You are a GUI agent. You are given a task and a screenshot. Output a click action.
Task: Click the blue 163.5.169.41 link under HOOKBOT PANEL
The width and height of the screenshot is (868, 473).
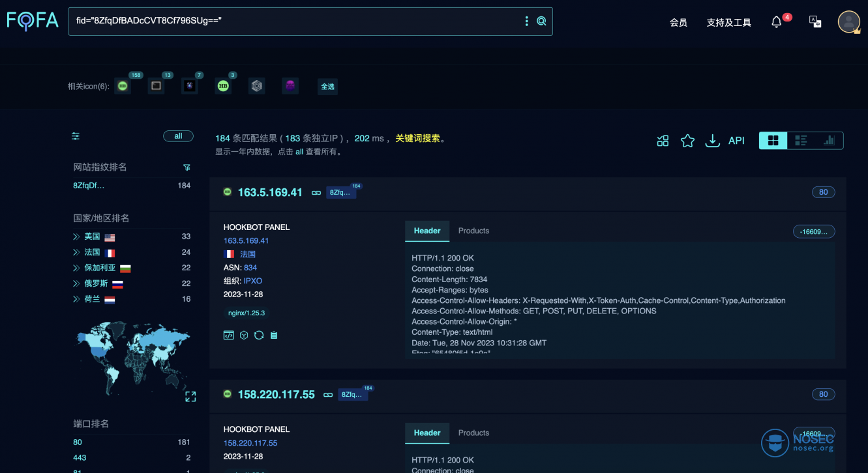click(247, 240)
